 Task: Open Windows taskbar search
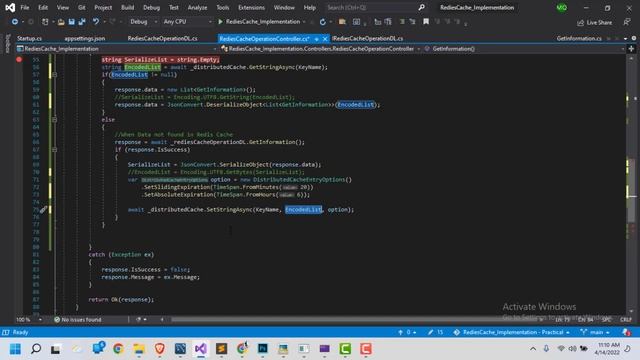pos(36,349)
